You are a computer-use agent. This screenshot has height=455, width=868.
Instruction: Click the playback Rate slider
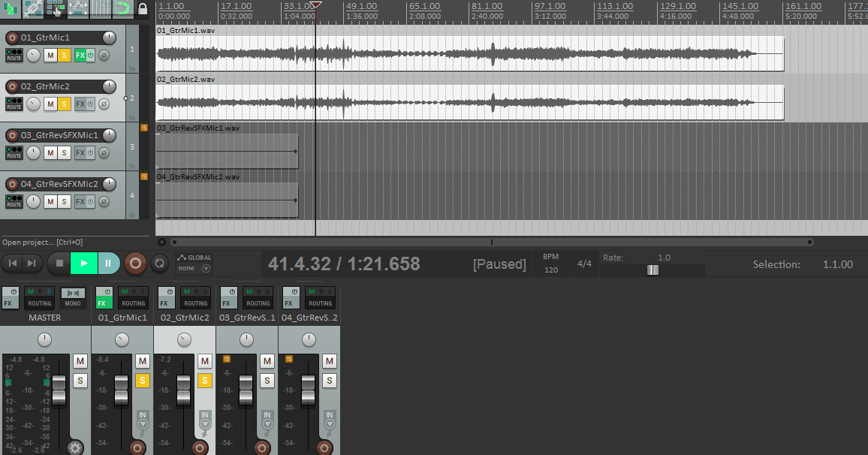[x=653, y=270]
